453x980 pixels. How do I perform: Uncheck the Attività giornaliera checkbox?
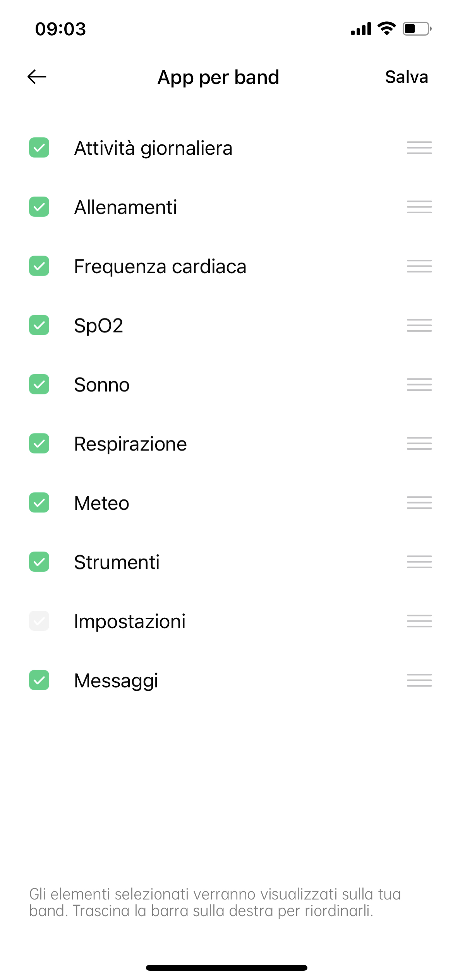[x=39, y=148]
